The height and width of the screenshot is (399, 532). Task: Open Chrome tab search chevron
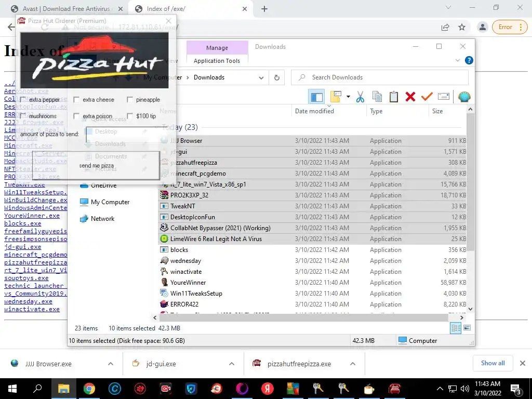pyautogui.click(x=448, y=7)
